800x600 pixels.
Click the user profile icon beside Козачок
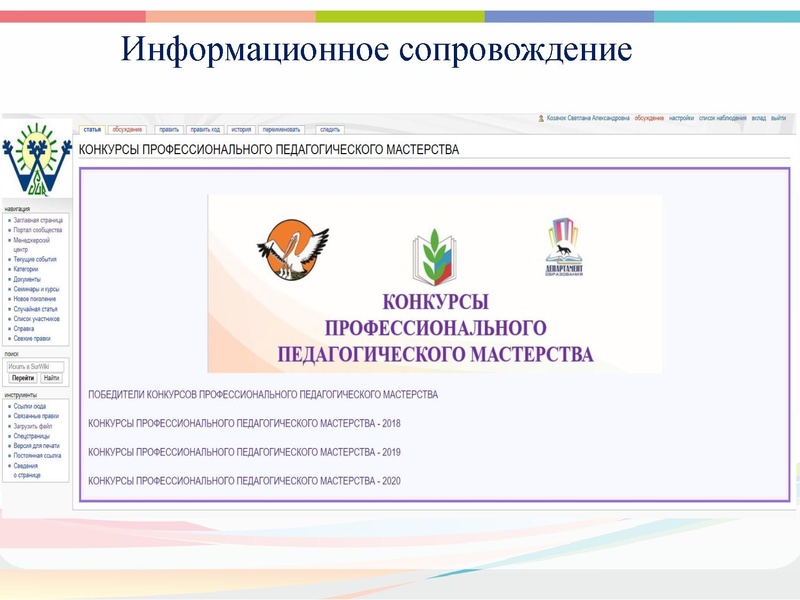click(x=541, y=118)
